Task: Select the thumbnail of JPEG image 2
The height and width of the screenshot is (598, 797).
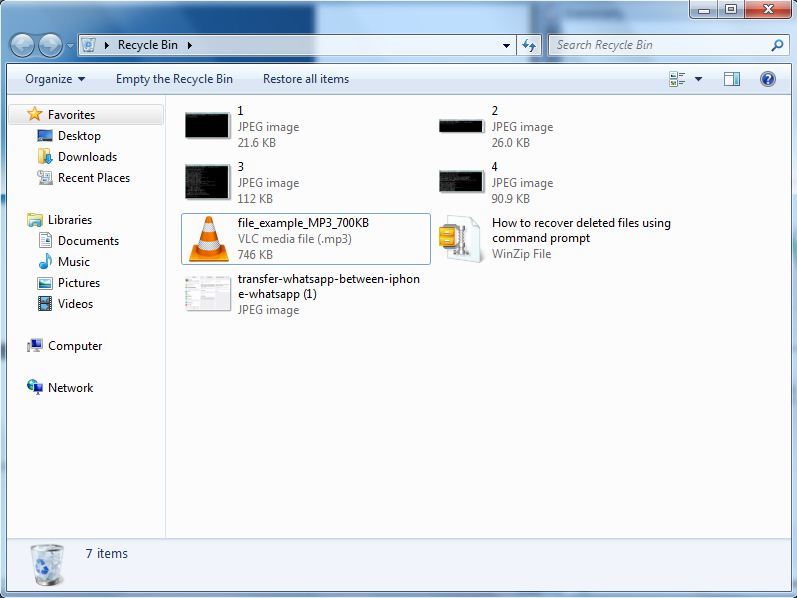Action: point(461,126)
